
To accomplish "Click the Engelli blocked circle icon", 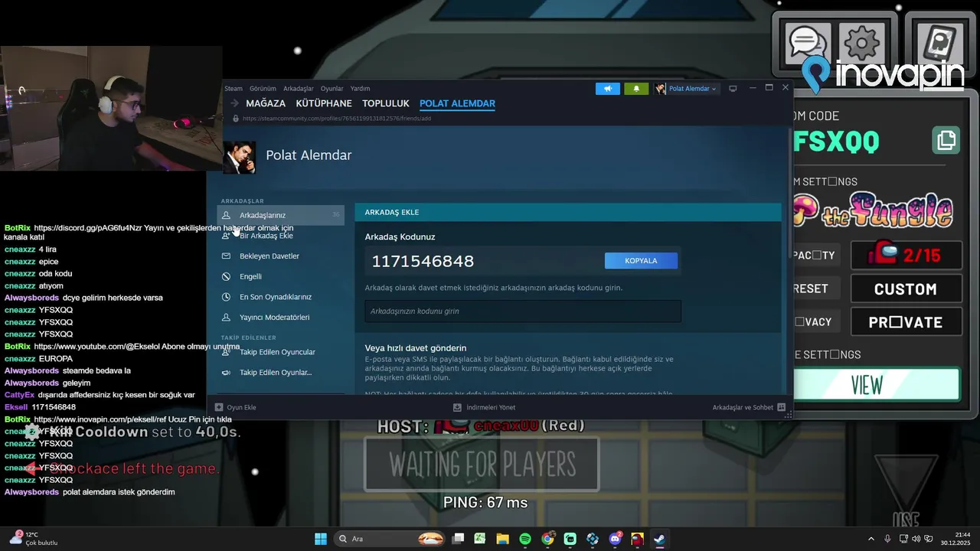I will [x=226, y=276].
